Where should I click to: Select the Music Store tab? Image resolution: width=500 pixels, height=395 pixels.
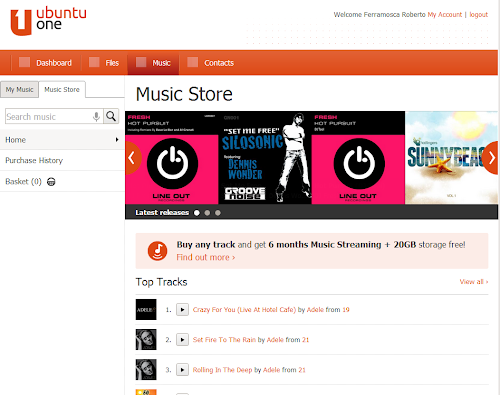pyautogui.click(x=62, y=90)
